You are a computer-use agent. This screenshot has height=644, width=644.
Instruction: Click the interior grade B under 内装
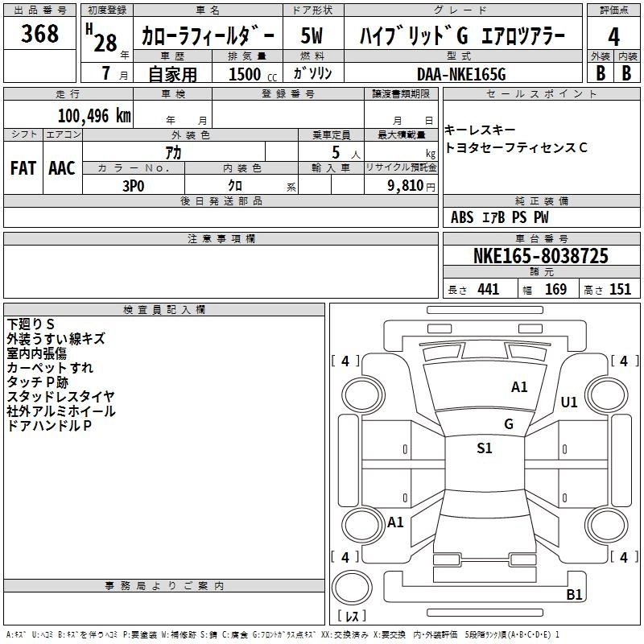[626, 72]
